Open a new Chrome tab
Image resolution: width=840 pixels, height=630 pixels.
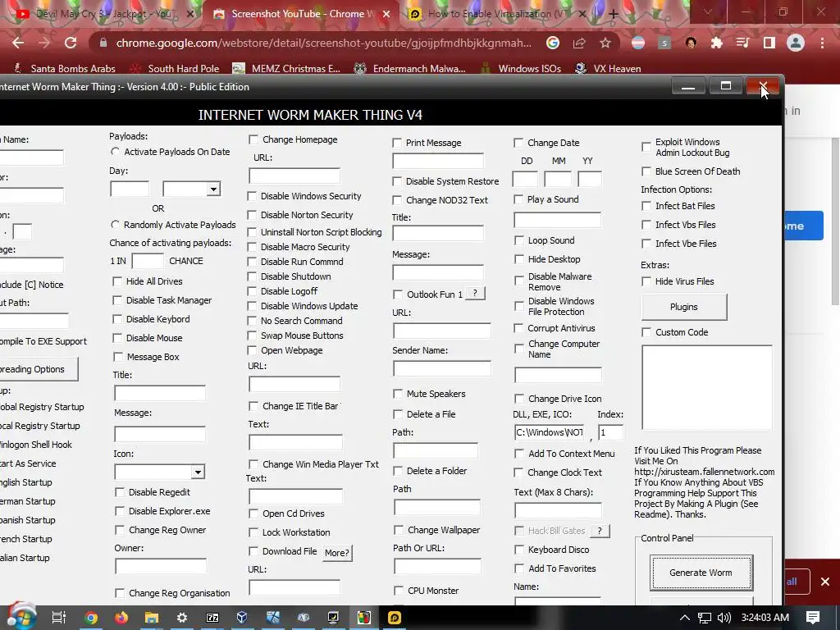point(614,14)
